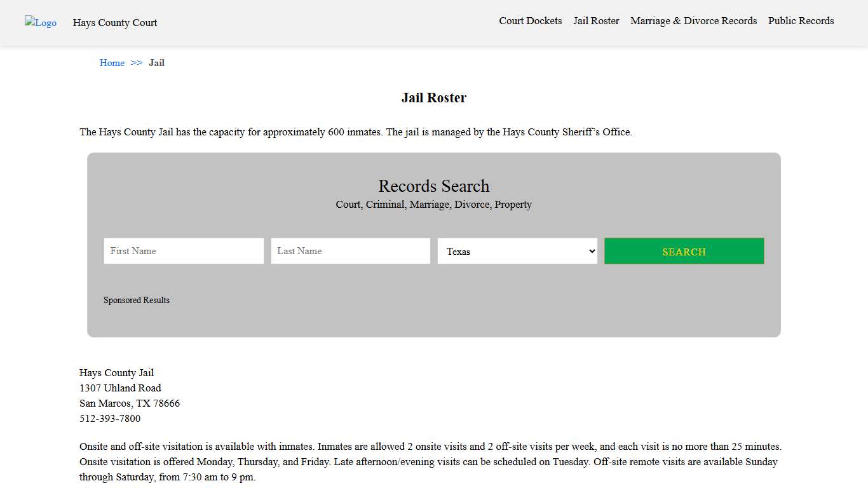Select Public Records in the navigation bar

(x=801, y=21)
